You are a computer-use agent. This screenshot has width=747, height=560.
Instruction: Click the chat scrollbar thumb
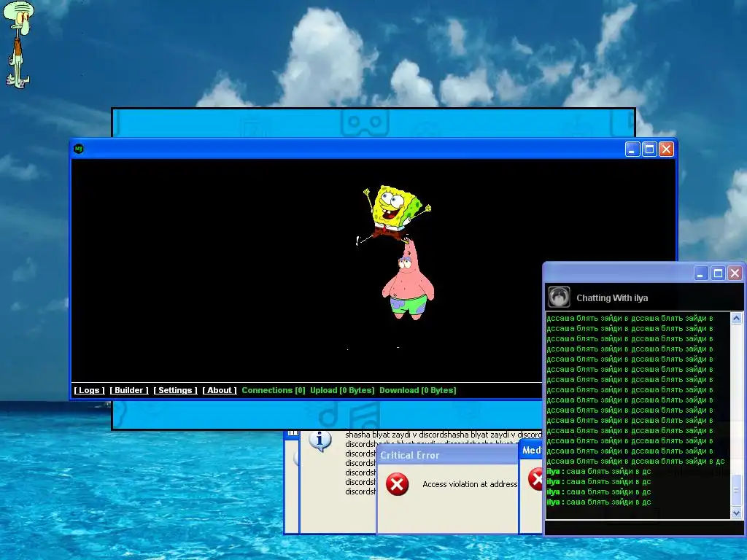click(x=737, y=491)
